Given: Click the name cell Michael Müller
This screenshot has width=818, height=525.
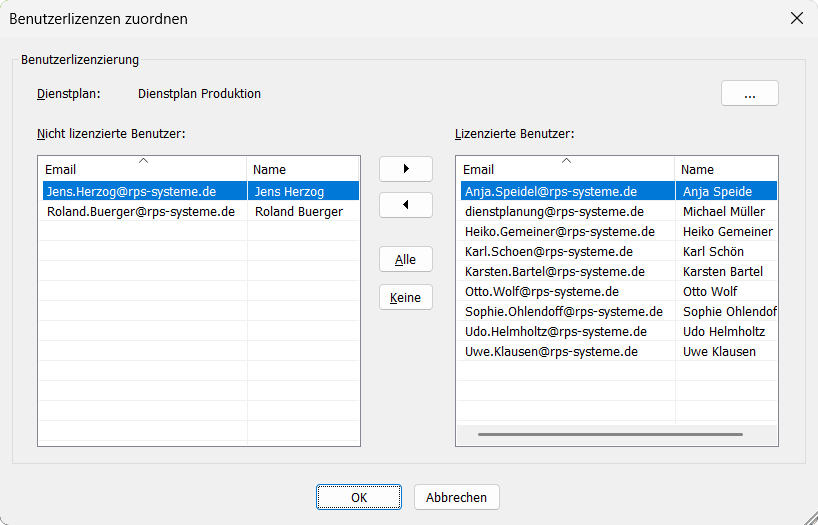Looking at the screenshot, I should (x=726, y=211).
